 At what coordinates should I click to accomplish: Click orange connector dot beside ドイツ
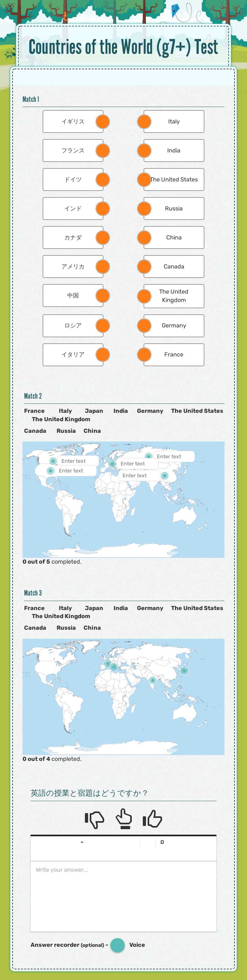tap(103, 180)
